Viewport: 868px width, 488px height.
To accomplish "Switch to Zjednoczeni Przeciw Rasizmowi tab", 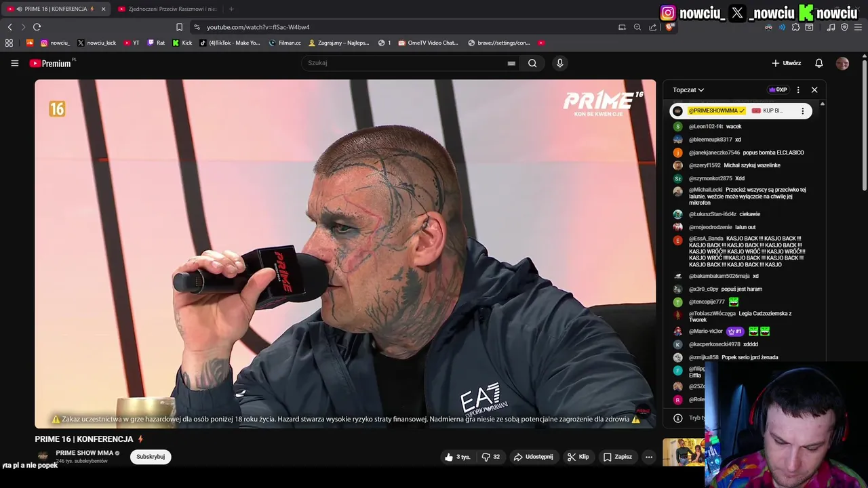I will pyautogui.click(x=168, y=9).
